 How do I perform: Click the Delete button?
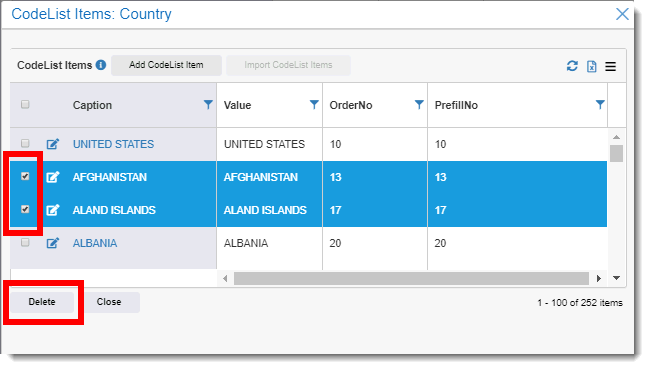(x=42, y=302)
